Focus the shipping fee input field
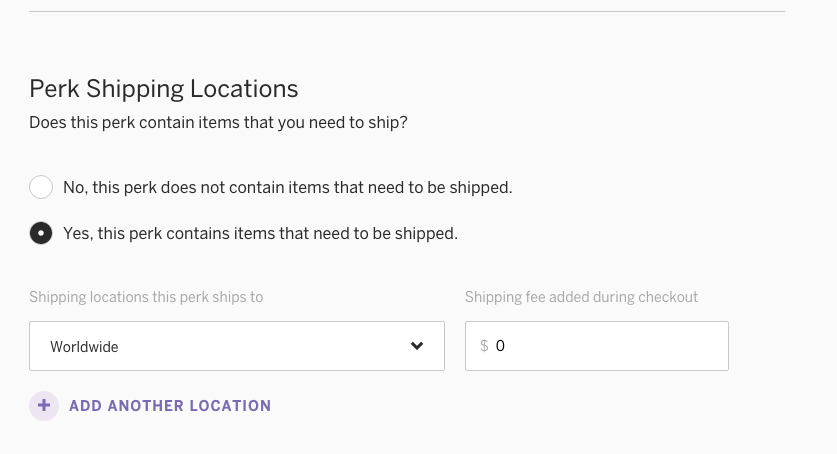837x454 pixels. pos(597,346)
